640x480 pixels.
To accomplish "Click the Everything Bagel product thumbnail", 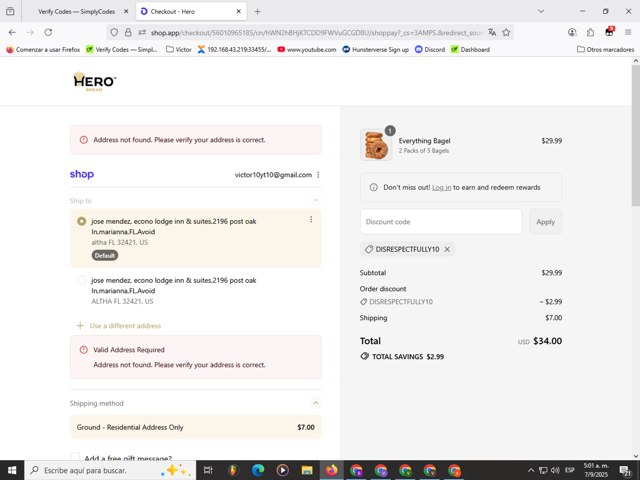I will coord(376,145).
